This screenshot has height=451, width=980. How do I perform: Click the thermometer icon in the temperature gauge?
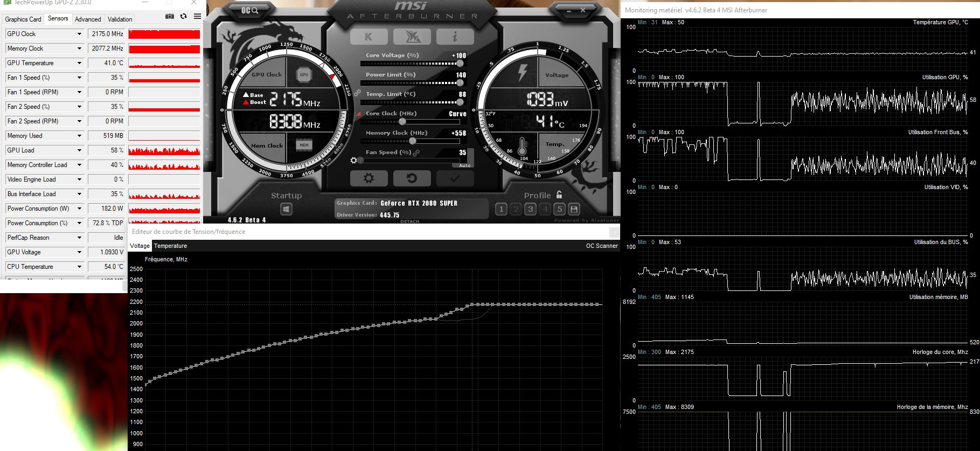pyautogui.click(x=522, y=147)
